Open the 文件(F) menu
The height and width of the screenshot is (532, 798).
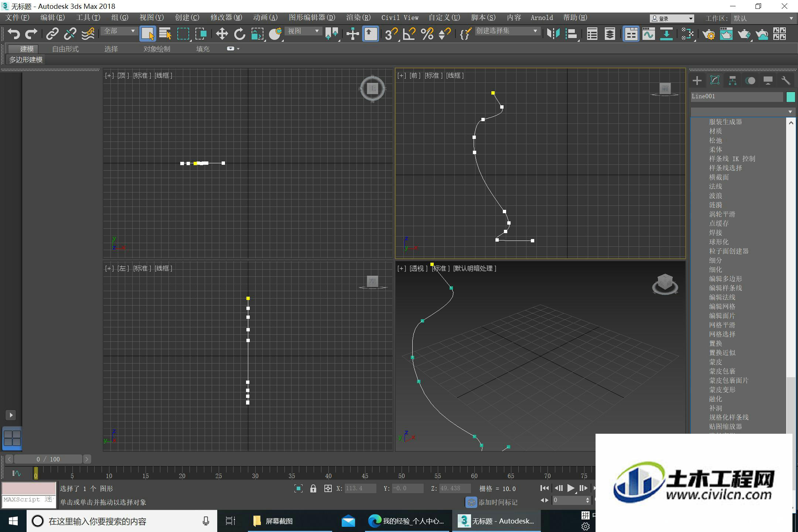[17, 18]
